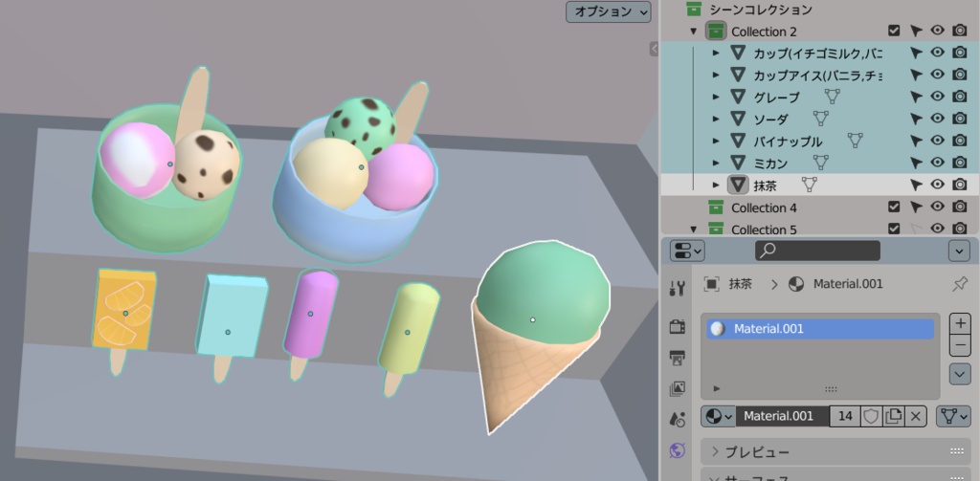Viewport: 980px width, 481px height.
Task: Open the Tool properties tab
Action: (677, 288)
